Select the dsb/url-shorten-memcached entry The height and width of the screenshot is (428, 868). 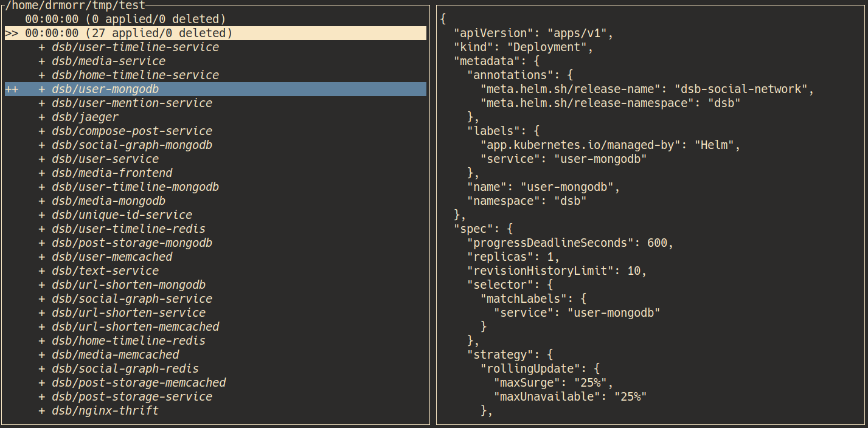click(x=135, y=327)
